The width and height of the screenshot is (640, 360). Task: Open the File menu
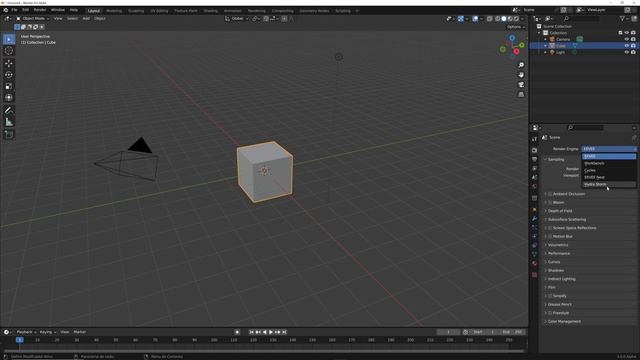coord(14,10)
